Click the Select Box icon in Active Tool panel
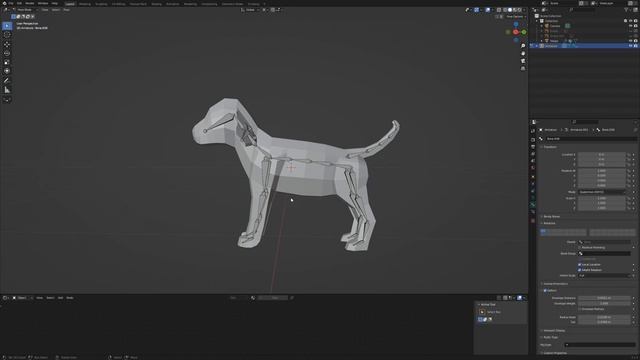Viewport: 640px width, 360px height. (482, 312)
